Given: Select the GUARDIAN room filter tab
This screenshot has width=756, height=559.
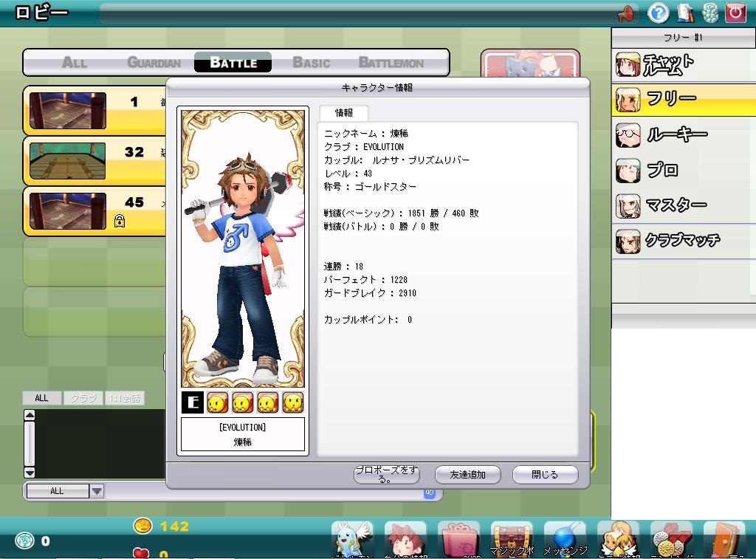Looking at the screenshot, I should 154,63.
